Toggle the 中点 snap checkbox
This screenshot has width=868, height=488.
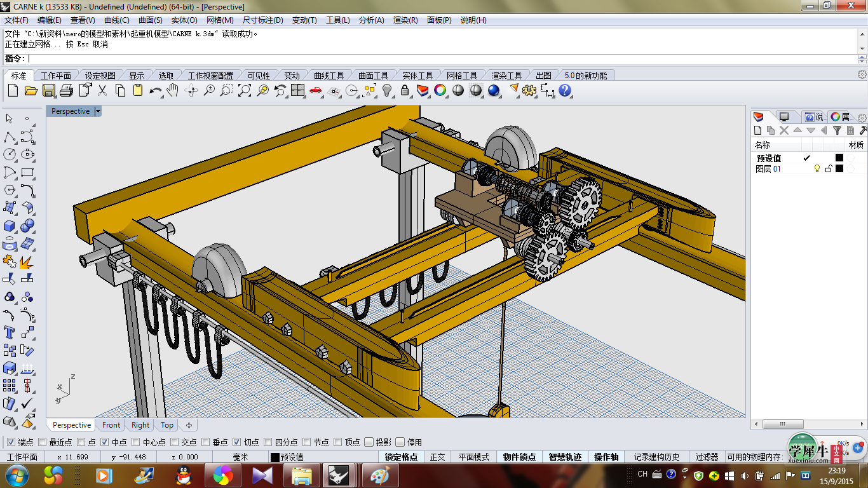tap(105, 442)
